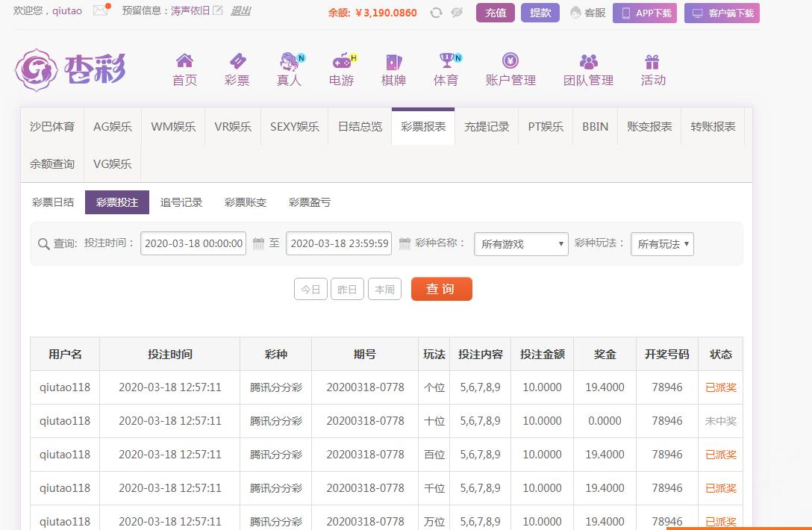The height and width of the screenshot is (530, 812).
Task: Select the 今日 quick date filter
Action: (x=310, y=290)
